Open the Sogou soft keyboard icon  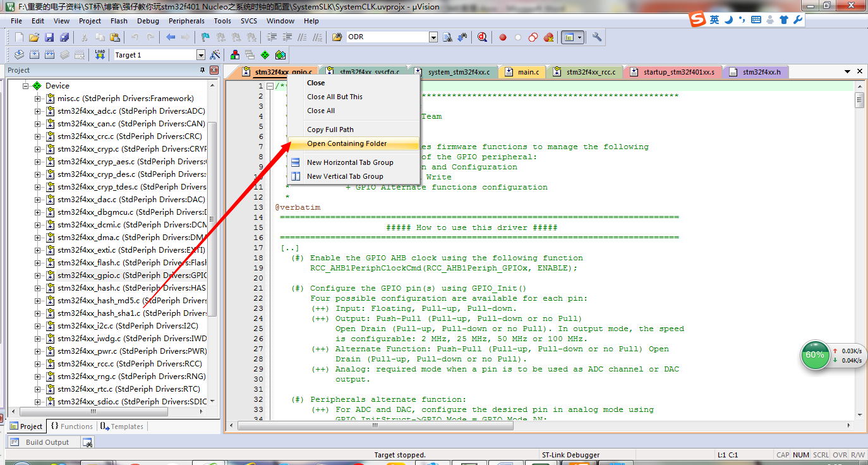[x=756, y=20]
